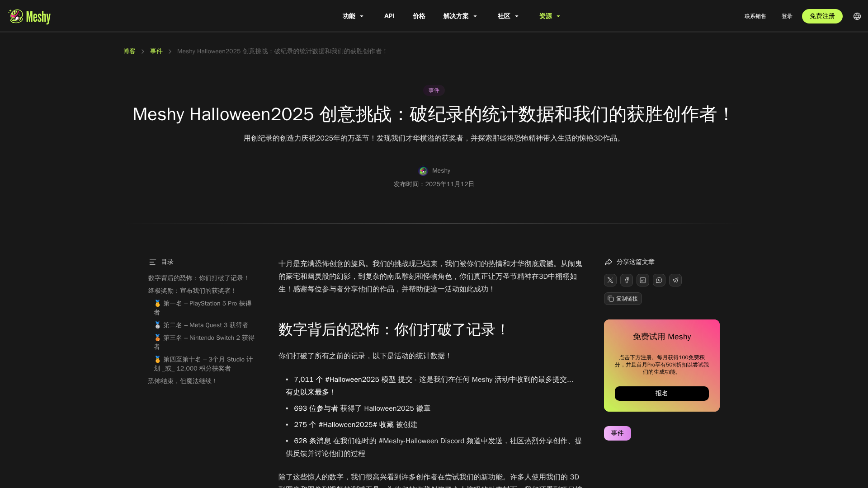Viewport: 868px width, 488px height.
Task: Share article via WhatsApp
Action: (x=659, y=280)
